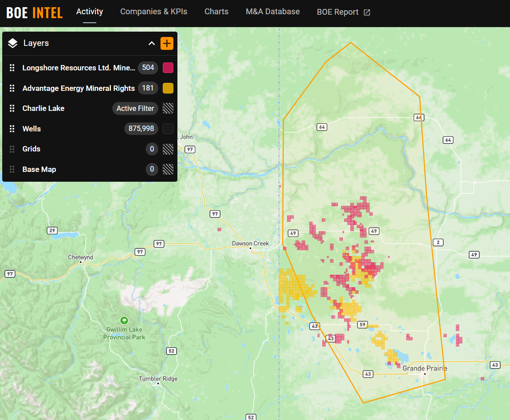Toggle the Base Map hatched visibility swatch

click(168, 169)
